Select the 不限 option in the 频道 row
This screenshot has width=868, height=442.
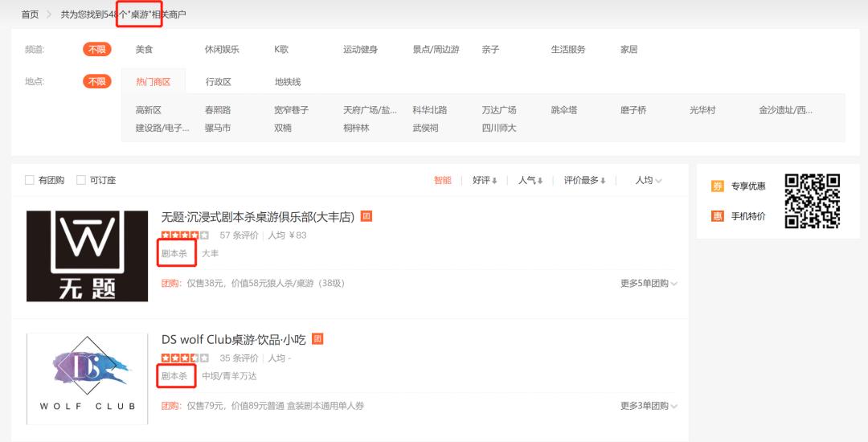click(x=97, y=49)
